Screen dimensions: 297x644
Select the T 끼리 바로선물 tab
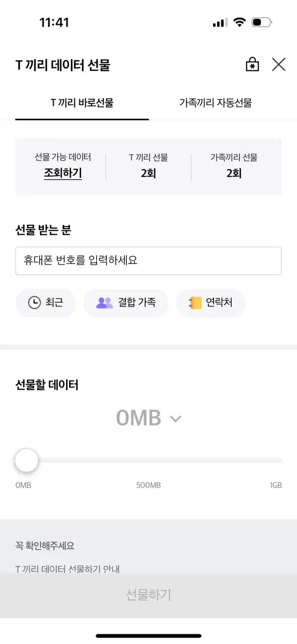click(x=82, y=103)
